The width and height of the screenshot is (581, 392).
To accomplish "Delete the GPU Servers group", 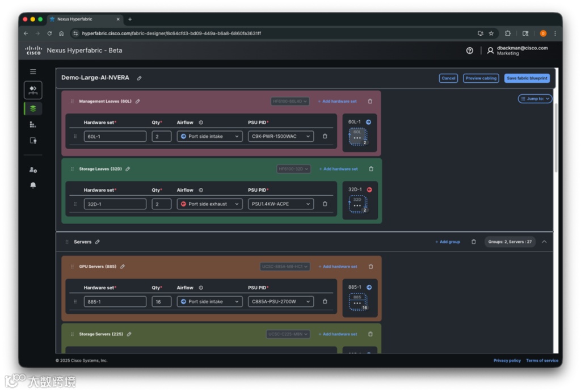I will pyautogui.click(x=371, y=267).
